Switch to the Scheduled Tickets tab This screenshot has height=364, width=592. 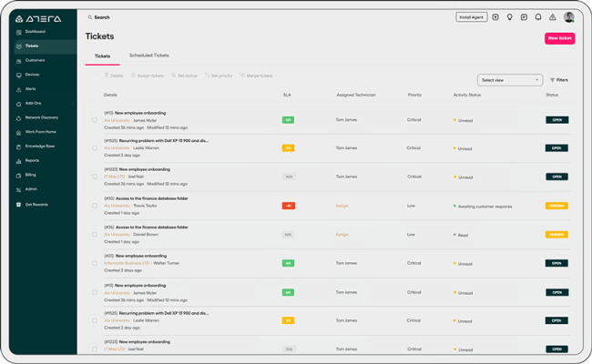point(148,56)
